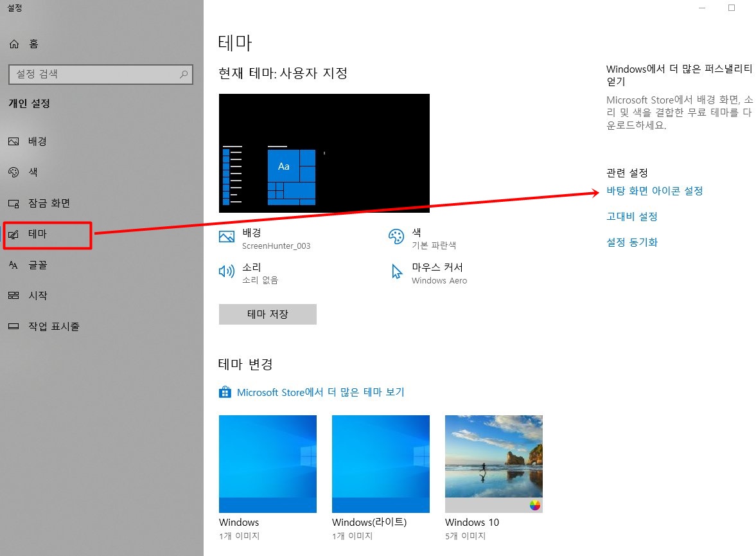Click the 시작 tiles icon in sidebar
This screenshot has width=756, height=556.
(x=13, y=296)
